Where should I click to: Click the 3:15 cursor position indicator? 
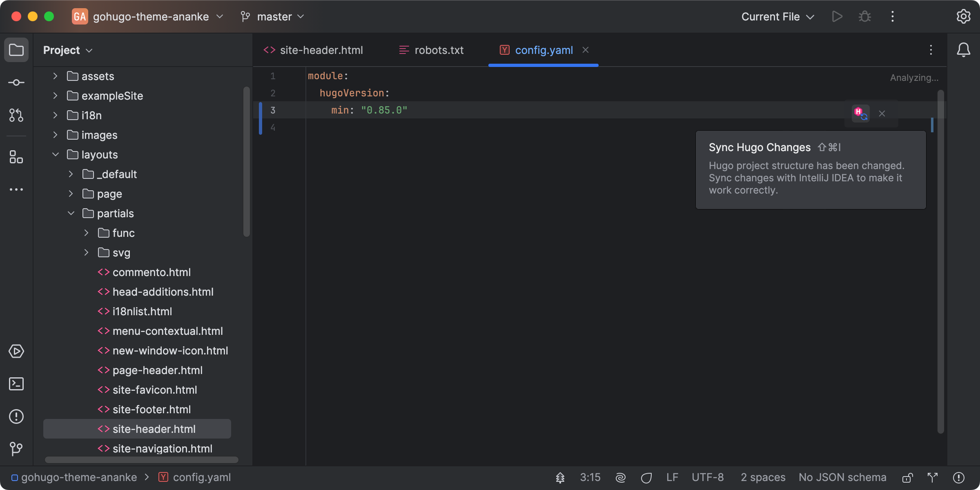click(x=590, y=477)
